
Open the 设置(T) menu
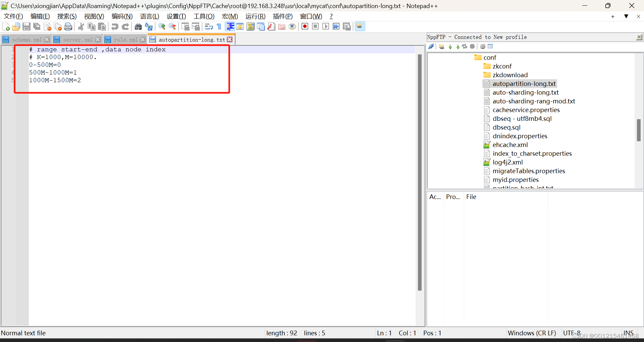tap(176, 16)
